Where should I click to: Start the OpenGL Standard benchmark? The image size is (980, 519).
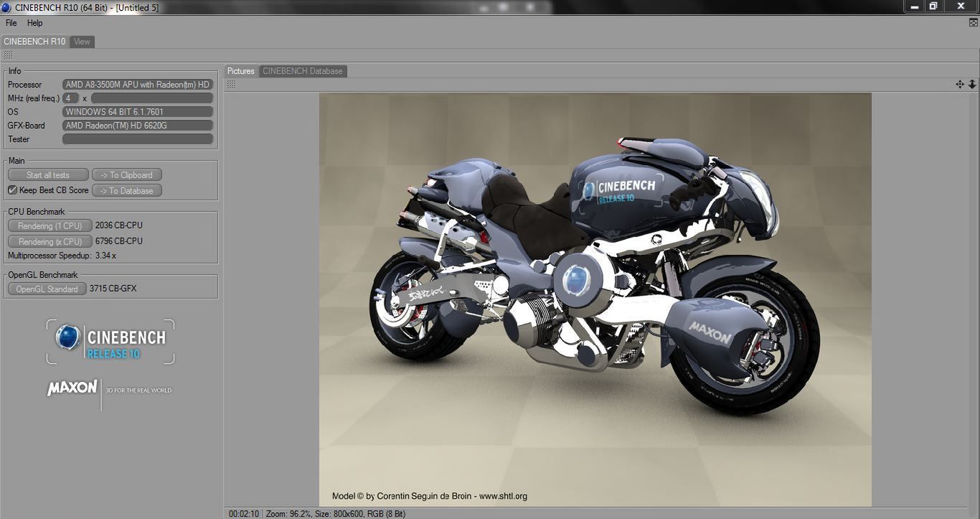click(x=47, y=289)
